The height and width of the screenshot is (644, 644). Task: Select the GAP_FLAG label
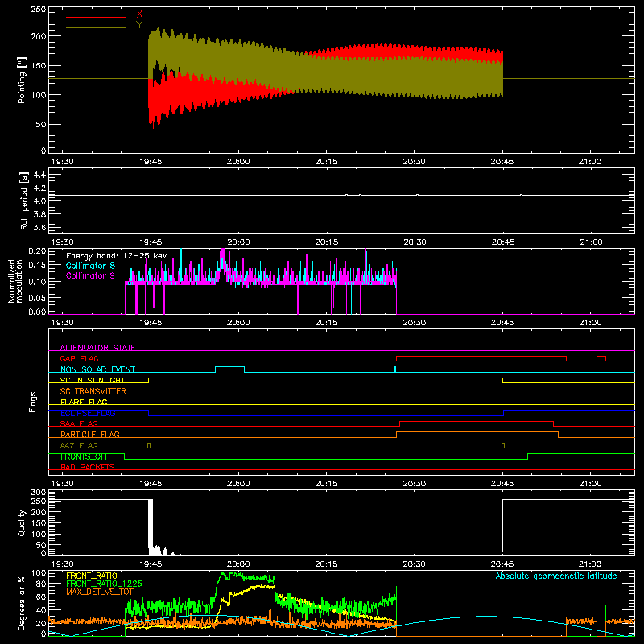pyautogui.click(x=79, y=358)
